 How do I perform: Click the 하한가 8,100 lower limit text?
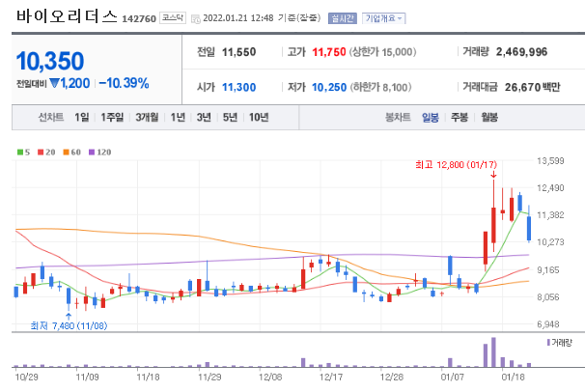380,87
